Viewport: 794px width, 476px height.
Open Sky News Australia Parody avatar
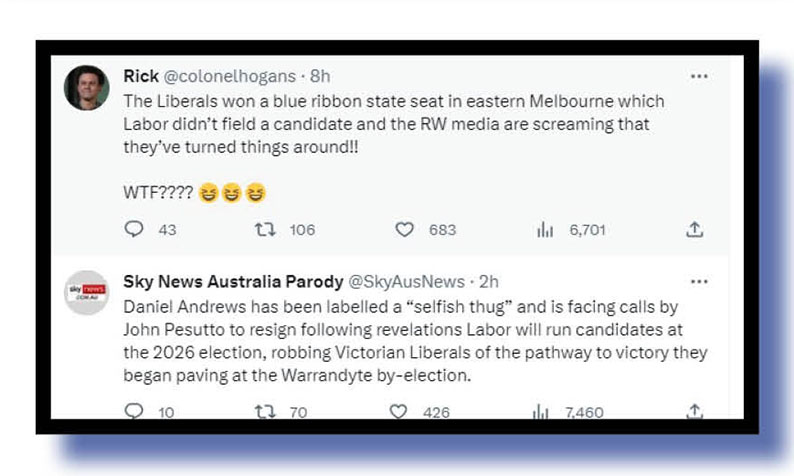coord(87,292)
